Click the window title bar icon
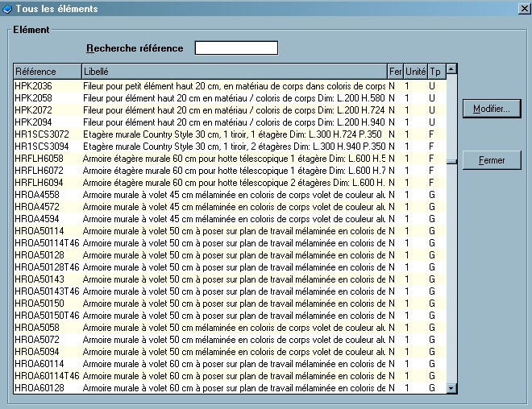Image resolution: width=532 pixels, height=409 pixels. [7, 9]
